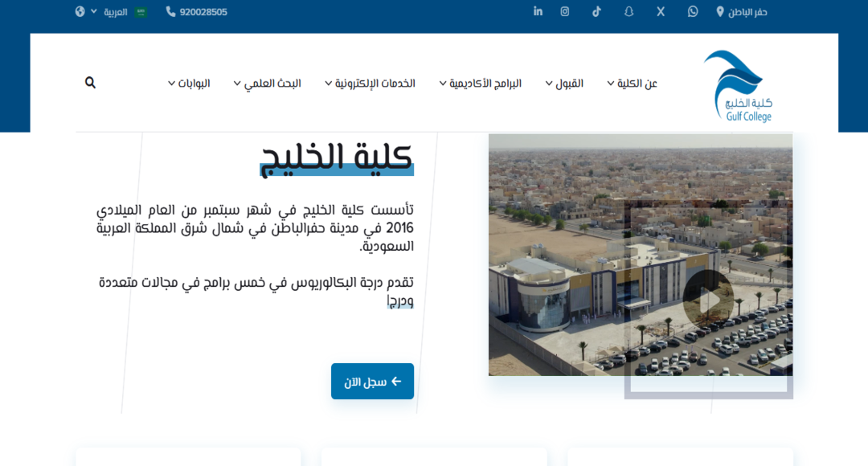Click the phone handset icon

click(170, 11)
